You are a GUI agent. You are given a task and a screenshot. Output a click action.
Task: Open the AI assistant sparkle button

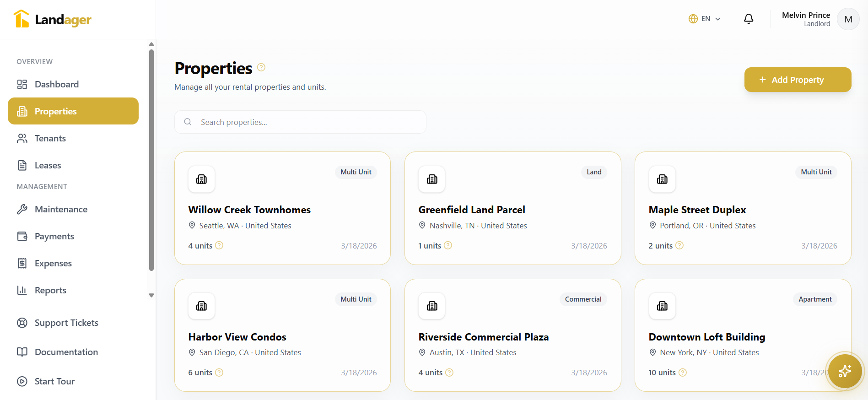click(x=845, y=371)
